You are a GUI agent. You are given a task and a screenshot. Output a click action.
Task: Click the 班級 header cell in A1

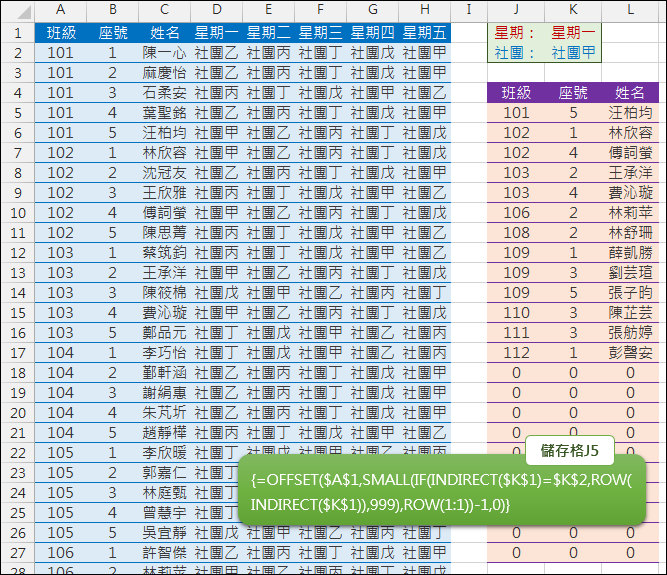60,33
